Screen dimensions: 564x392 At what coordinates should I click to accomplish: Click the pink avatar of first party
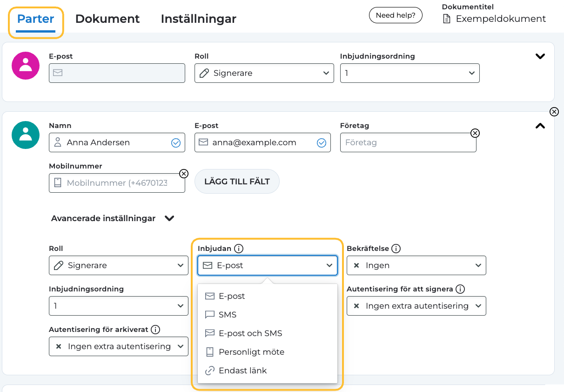[26, 66]
